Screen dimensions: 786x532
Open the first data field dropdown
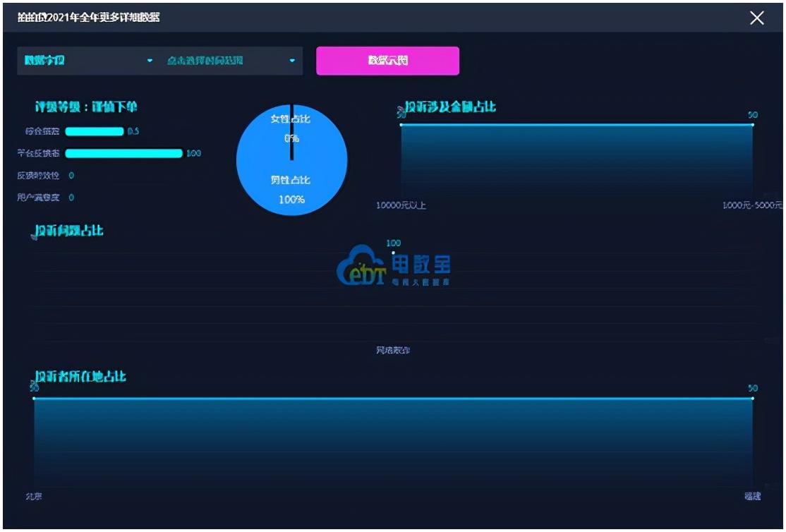click(88, 61)
